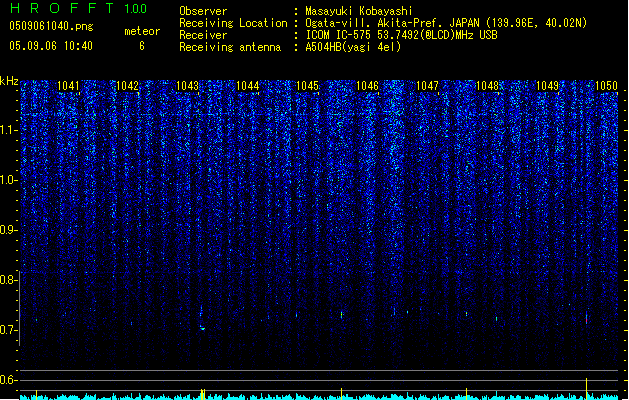Image resolution: width=629 pixels, height=400 pixels.
Task: Click the 1047 time marker
Action: [428, 85]
